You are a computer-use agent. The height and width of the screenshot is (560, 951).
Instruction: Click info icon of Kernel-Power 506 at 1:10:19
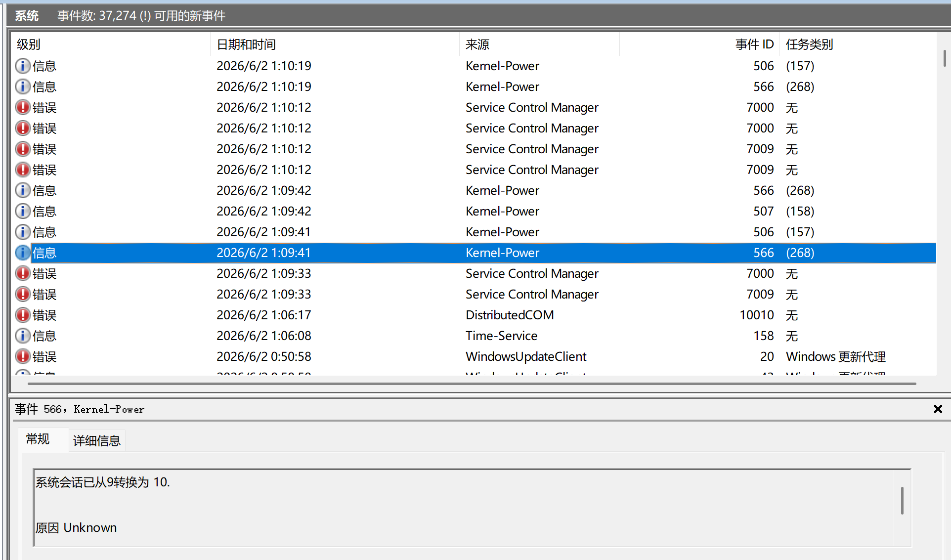coord(22,66)
